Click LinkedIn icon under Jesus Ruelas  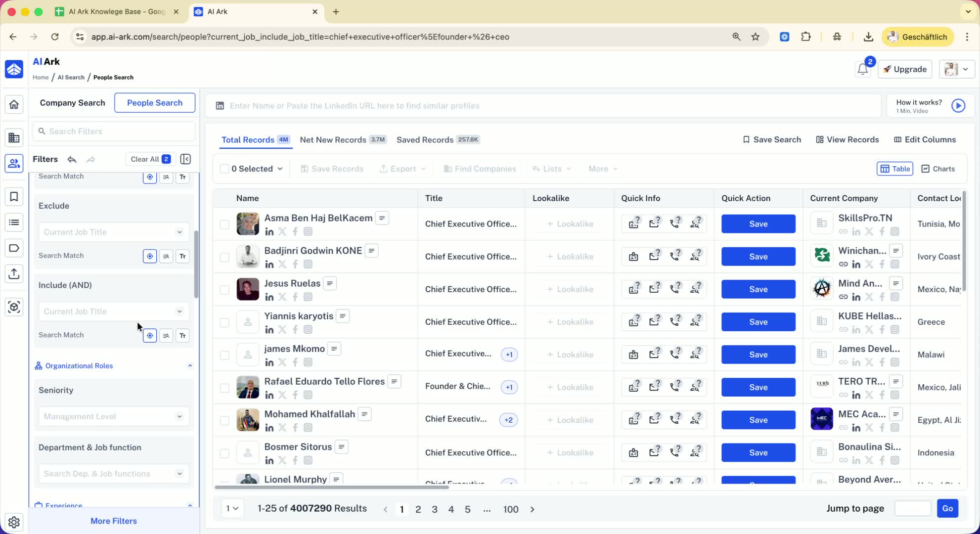pyautogui.click(x=269, y=297)
